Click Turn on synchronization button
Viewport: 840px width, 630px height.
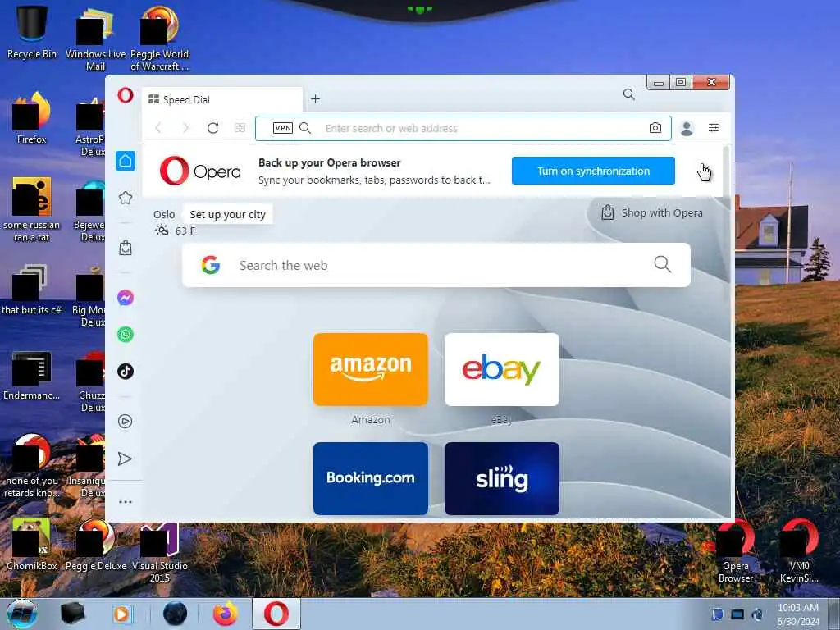[593, 171]
